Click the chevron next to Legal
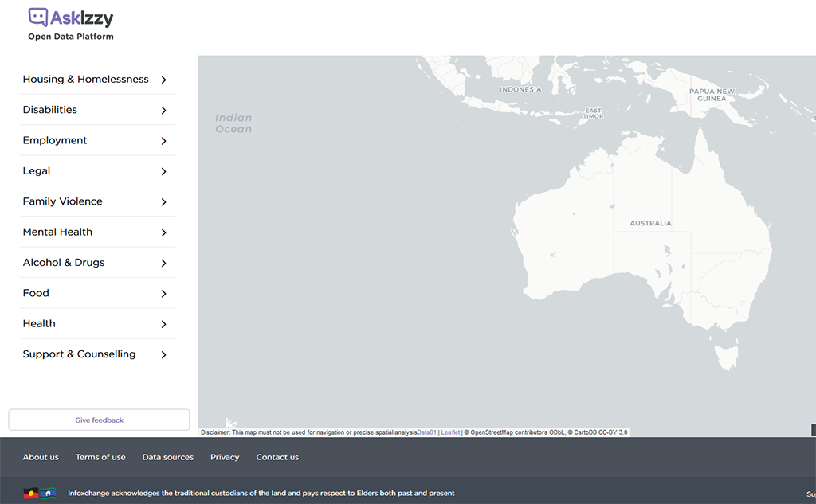Screen dimensions: 816x504 [163, 171]
